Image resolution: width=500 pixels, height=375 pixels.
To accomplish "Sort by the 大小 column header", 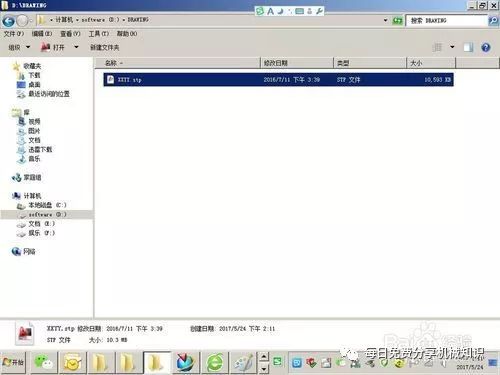I will pos(431,63).
